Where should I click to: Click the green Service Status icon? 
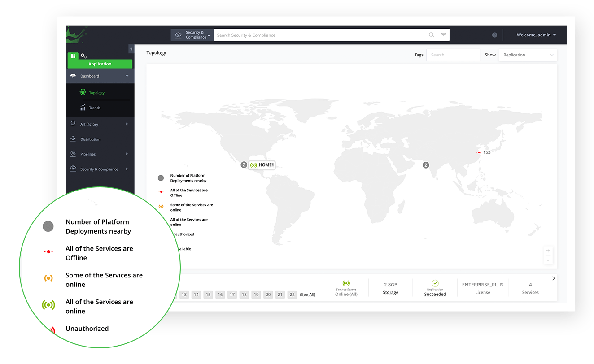tap(346, 283)
